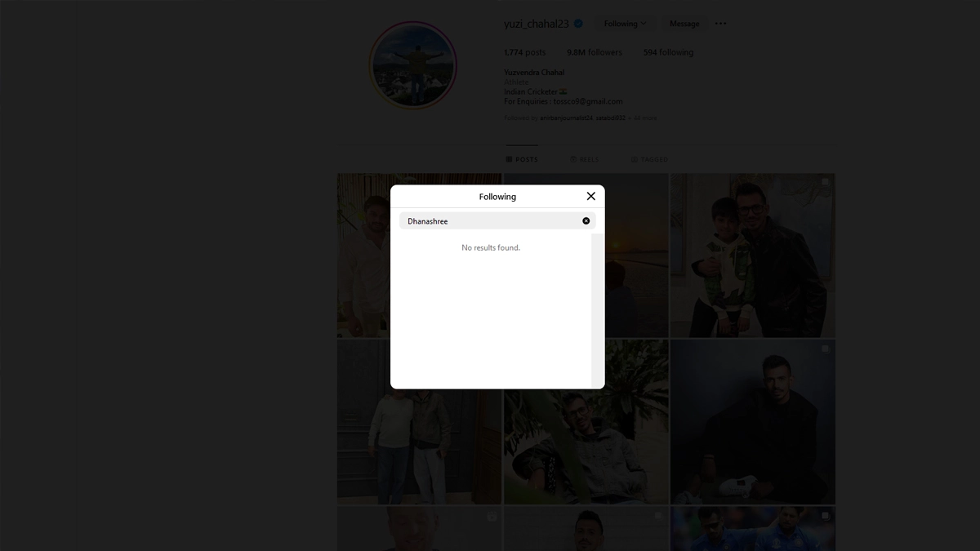
Task: Open the 594 following list
Action: click(668, 52)
